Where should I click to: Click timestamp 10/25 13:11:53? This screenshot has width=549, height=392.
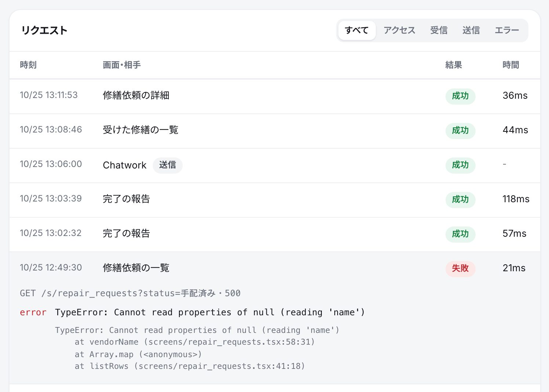(49, 95)
